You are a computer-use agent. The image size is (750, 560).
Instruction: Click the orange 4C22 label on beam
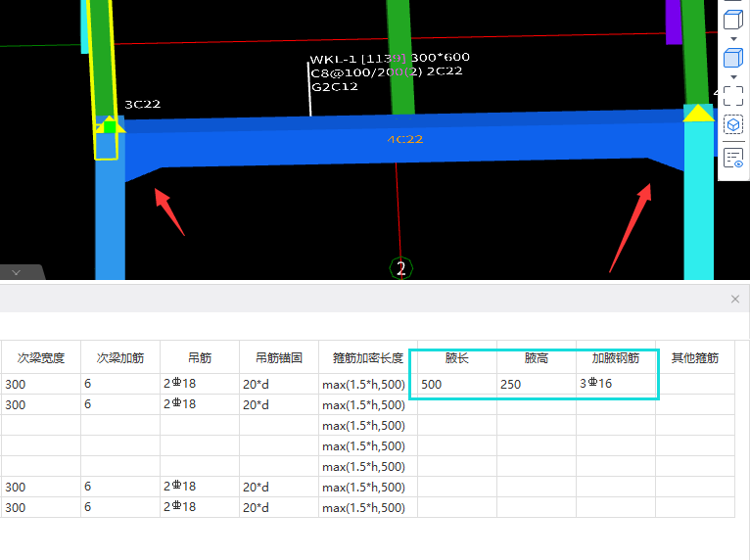point(405,139)
